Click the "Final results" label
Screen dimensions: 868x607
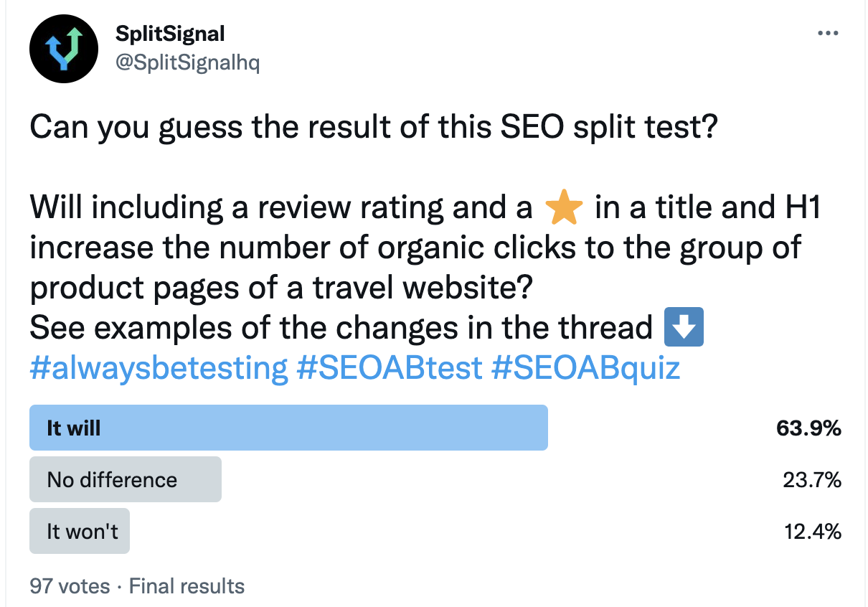[x=187, y=586]
